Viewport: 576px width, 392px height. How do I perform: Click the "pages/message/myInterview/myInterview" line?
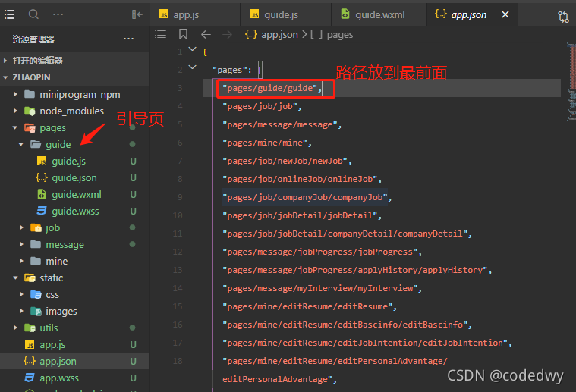(322, 288)
